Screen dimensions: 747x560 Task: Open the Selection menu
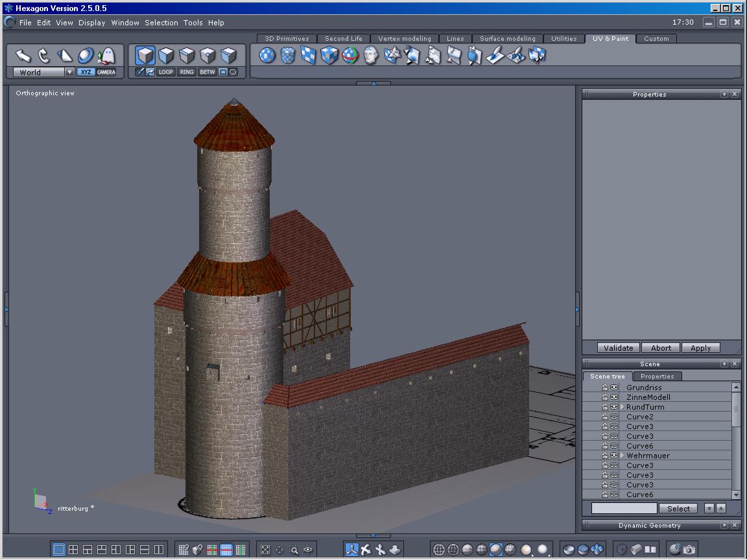(x=161, y=23)
